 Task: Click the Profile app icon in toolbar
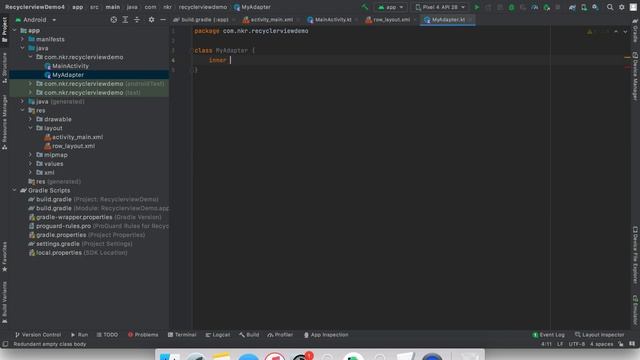[535, 7]
